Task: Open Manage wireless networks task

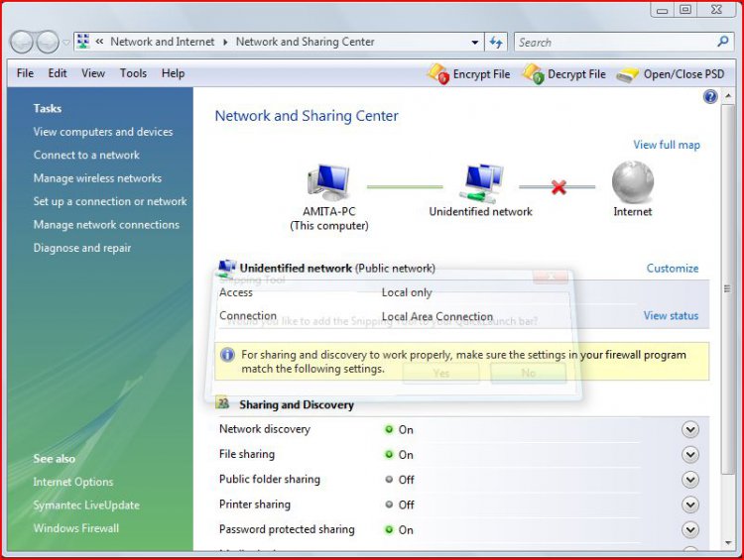Action: 97,178
